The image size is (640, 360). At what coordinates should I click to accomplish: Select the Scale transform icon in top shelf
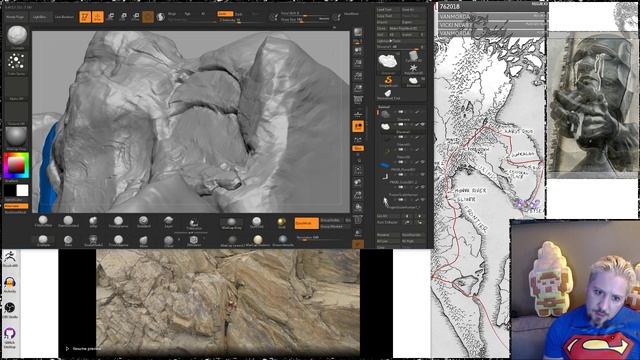coord(123,17)
